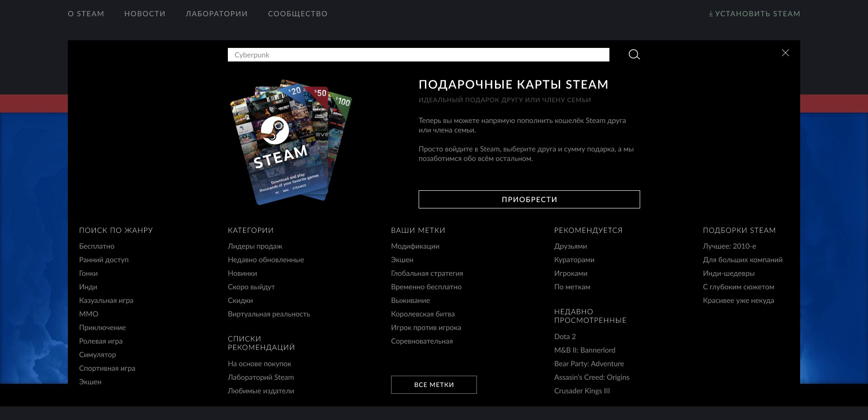Image resolution: width=868 pixels, height=420 pixels.
Task: Select the Модификации tag
Action: tap(415, 246)
